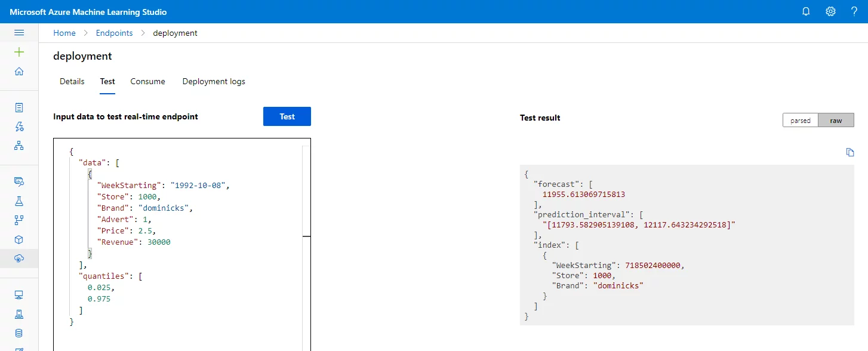Click the help question mark icon
868x351 pixels.
[x=854, y=11]
